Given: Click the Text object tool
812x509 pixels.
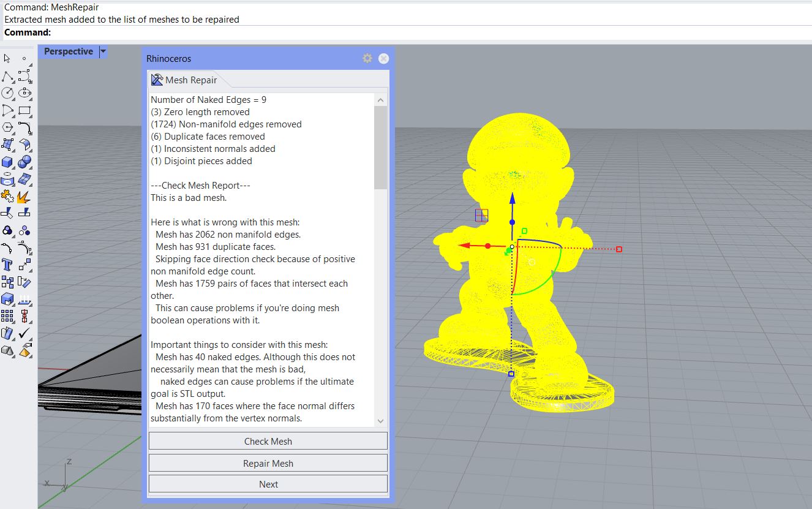Looking at the screenshot, I should pyautogui.click(x=7, y=265).
